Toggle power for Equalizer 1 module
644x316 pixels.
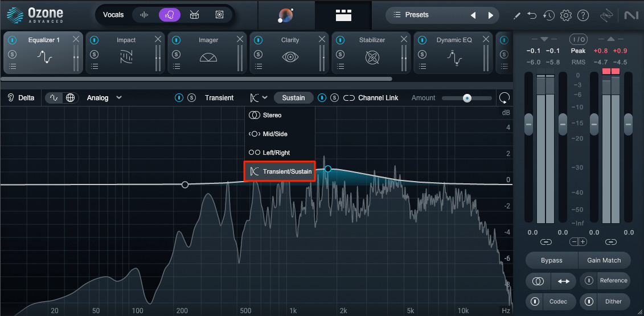(13, 40)
